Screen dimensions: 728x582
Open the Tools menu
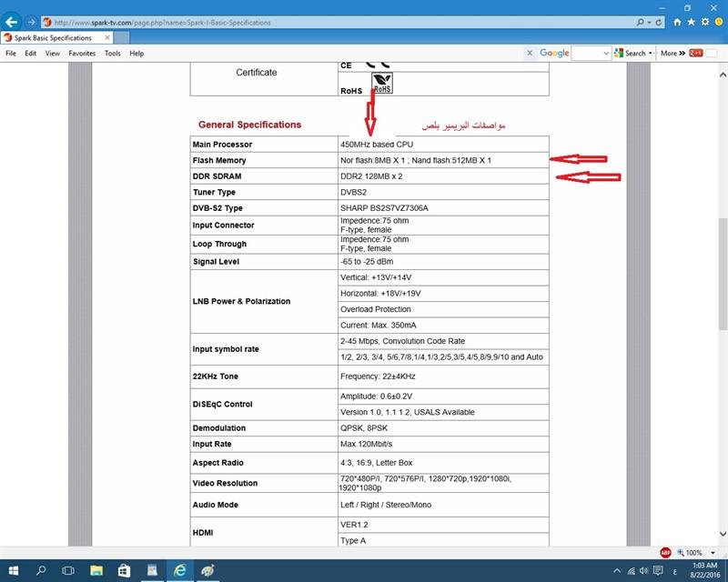[x=112, y=54]
